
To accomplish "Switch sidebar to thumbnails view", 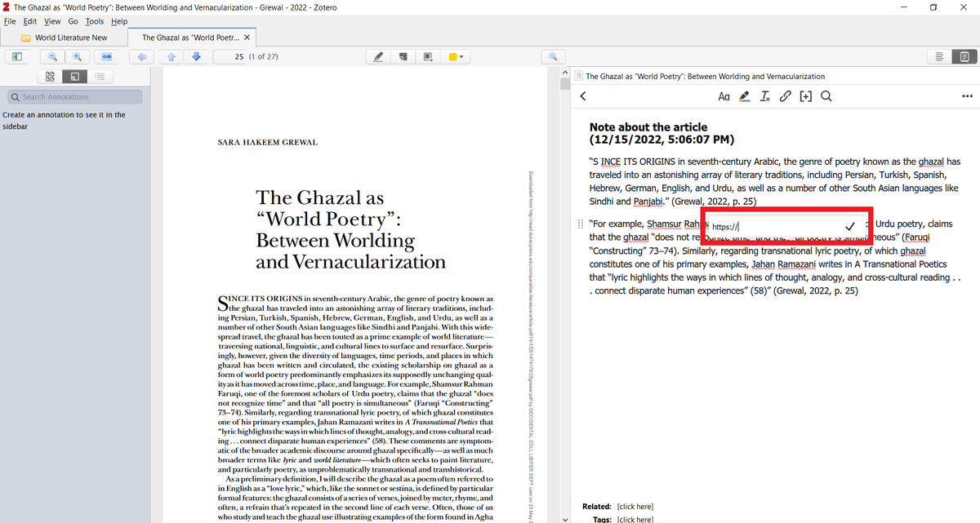I will (x=50, y=76).
